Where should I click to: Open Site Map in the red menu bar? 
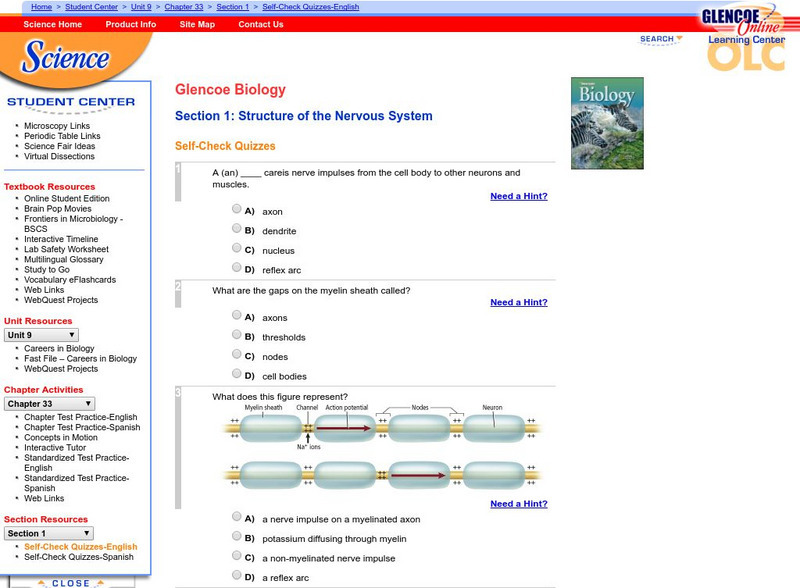(197, 24)
